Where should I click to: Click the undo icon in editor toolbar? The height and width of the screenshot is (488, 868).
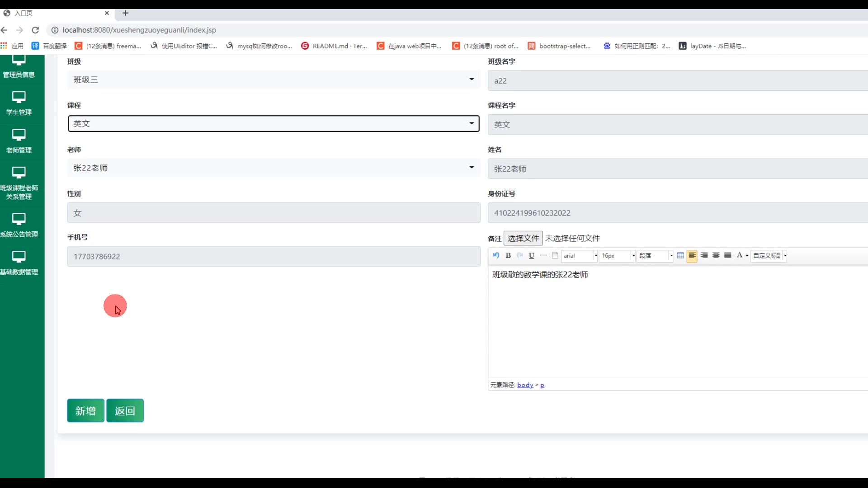pos(496,255)
